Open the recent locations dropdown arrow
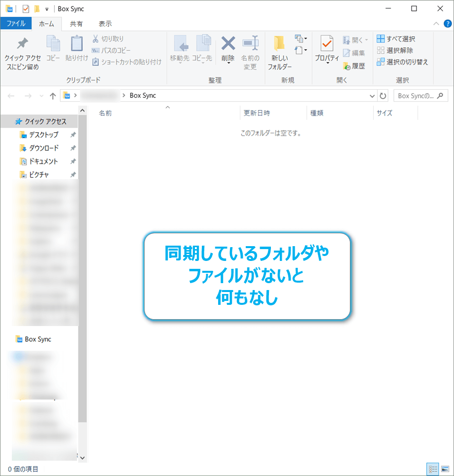This screenshot has width=454, height=476. pyautogui.click(x=40, y=96)
